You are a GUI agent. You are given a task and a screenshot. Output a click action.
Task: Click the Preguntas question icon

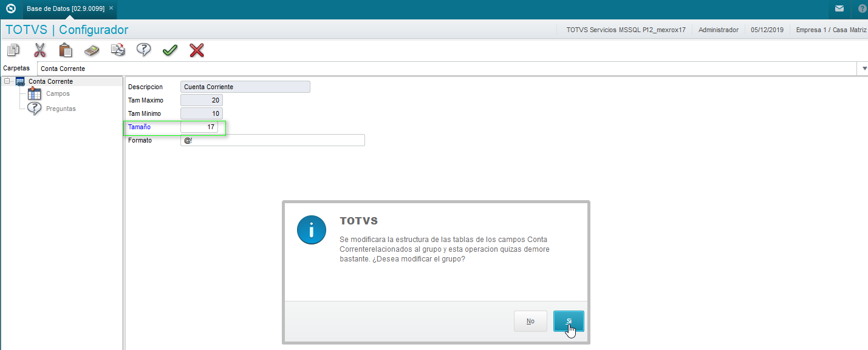point(35,109)
